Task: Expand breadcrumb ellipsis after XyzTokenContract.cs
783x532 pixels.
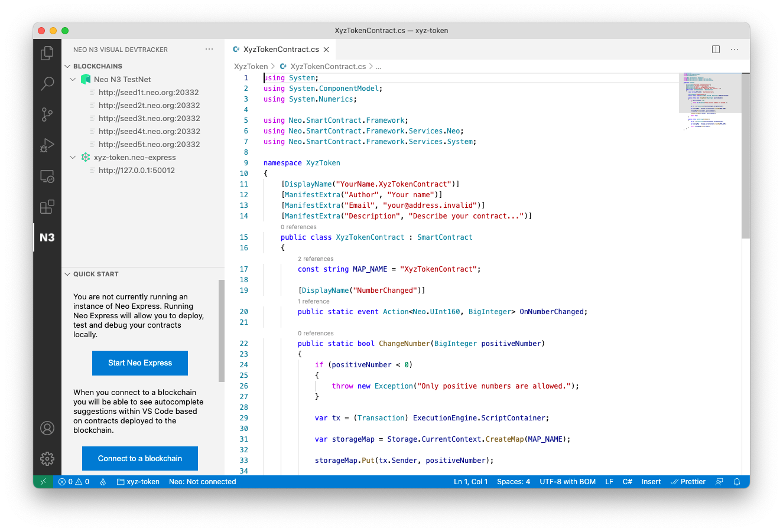Action: click(379, 67)
